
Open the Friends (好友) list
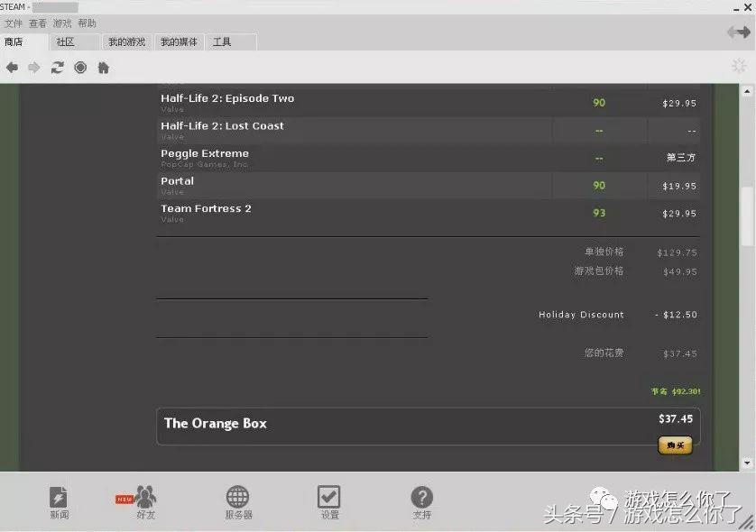coord(147,500)
